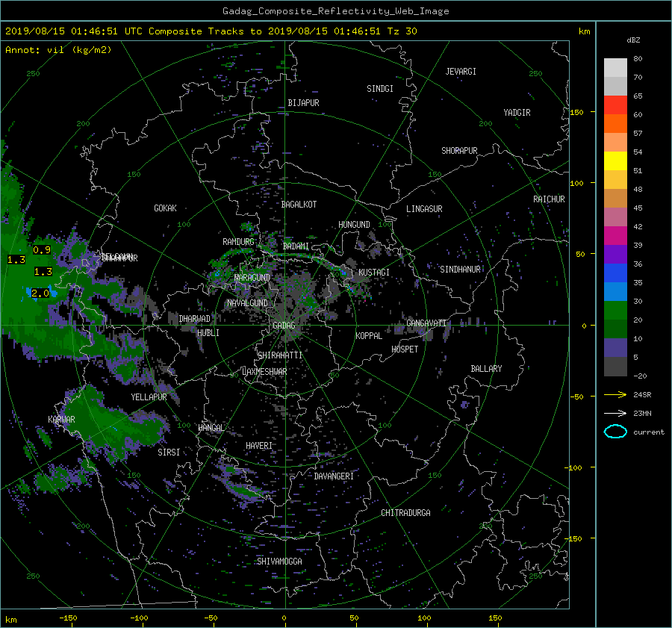
Task: Click the BALLARY city label
Action: tap(486, 369)
